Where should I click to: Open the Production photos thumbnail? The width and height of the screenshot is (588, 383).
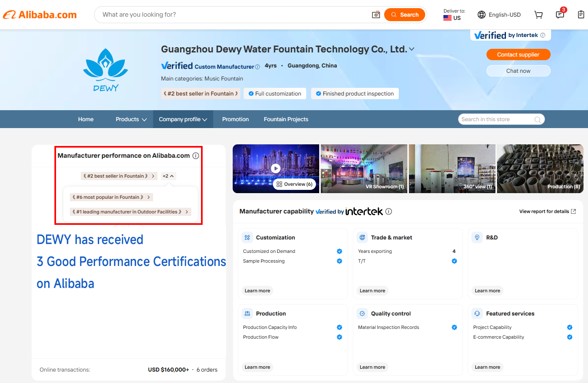(540, 169)
